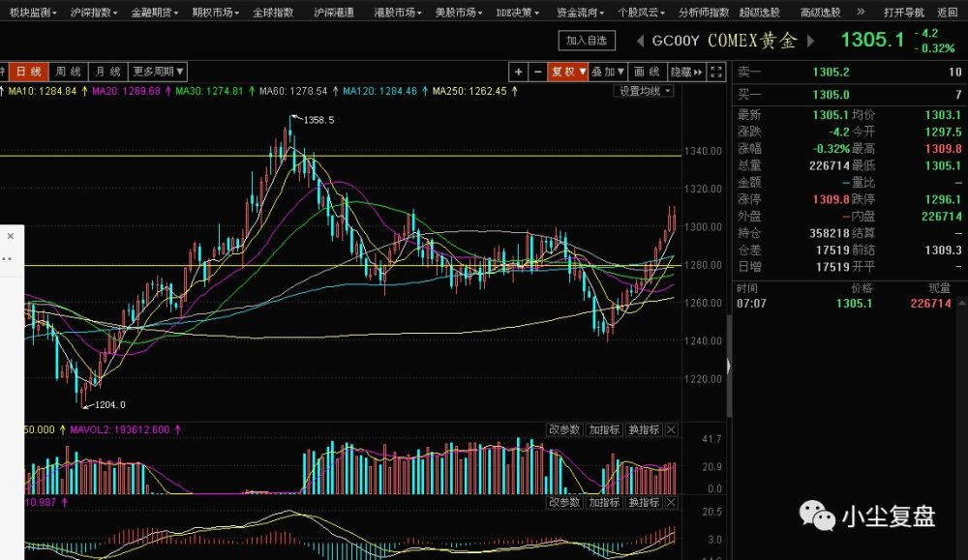Screen dimensions: 968x560
Task: Click 改参数 on volume panel
Action: [x=565, y=429]
